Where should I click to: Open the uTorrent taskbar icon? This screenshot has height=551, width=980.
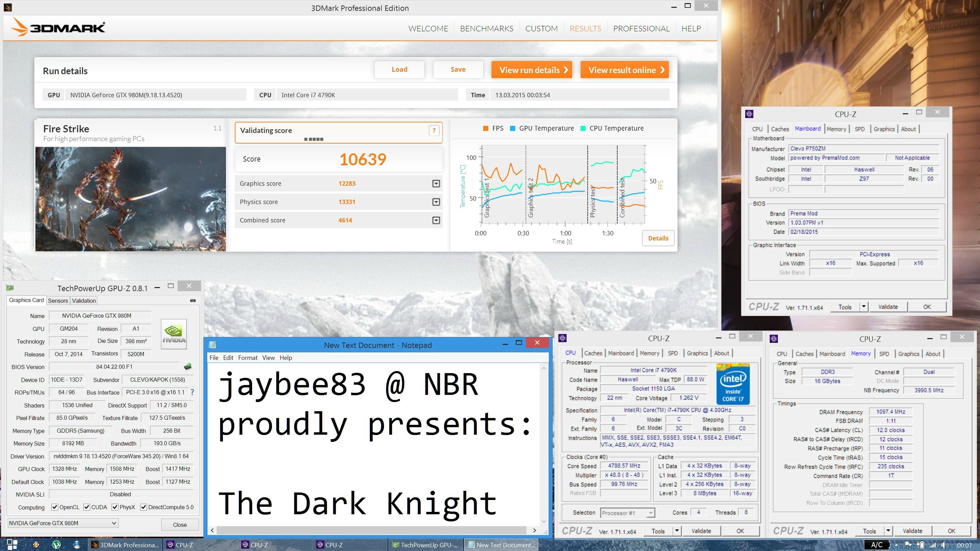click(56, 545)
